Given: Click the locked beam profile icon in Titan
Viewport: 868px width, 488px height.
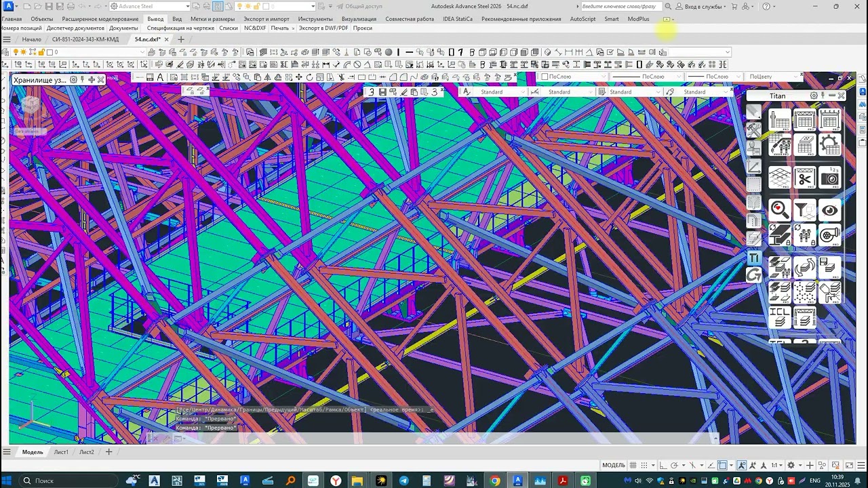Looking at the screenshot, I should 780,235.
